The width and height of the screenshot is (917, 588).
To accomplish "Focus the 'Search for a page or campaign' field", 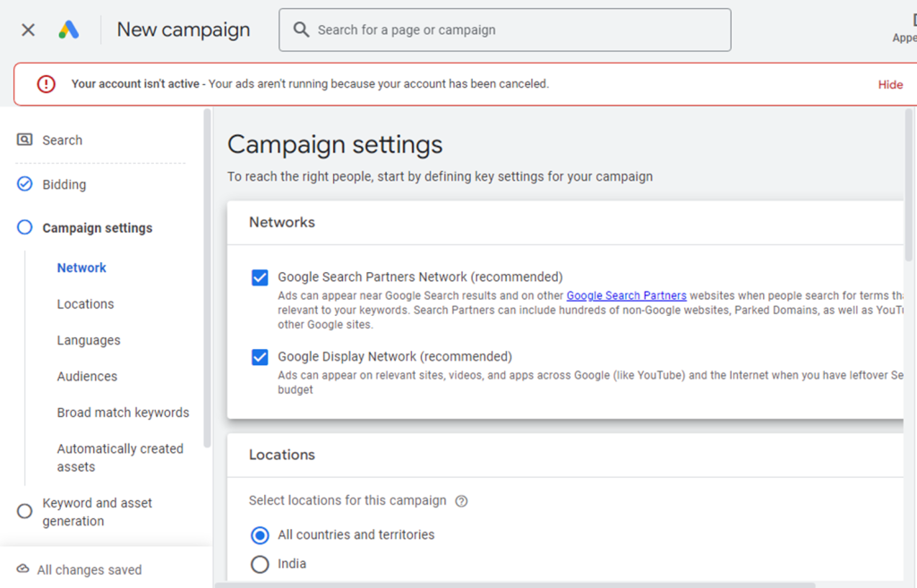I will 505,30.
